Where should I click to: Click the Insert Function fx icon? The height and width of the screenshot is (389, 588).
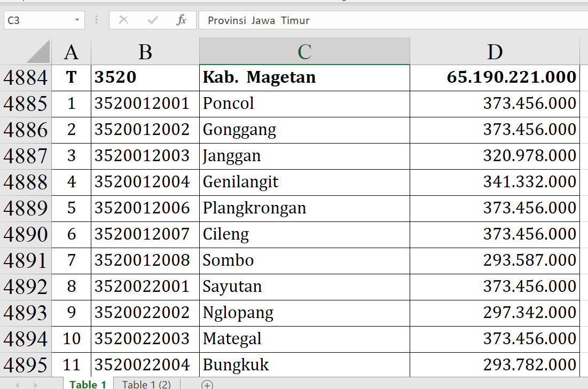coord(181,20)
